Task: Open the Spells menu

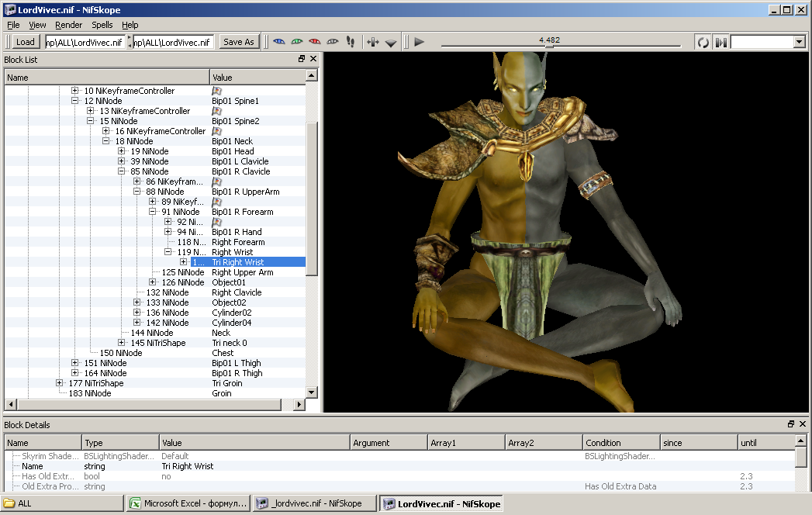Action: coord(102,25)
